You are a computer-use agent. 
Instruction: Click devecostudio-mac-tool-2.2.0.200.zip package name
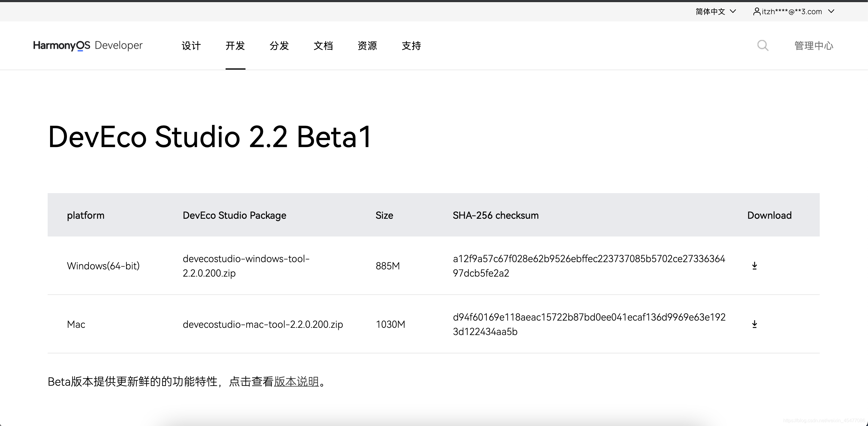click(263, 324)
